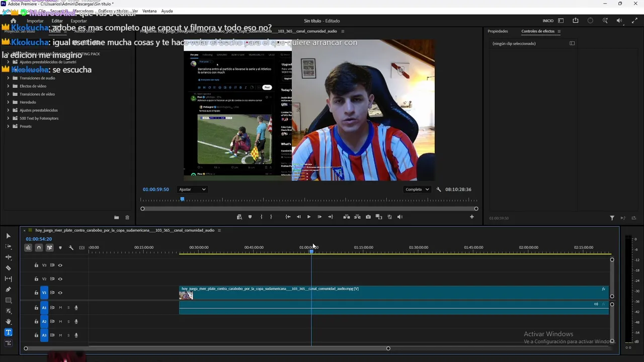The image size is (644, 362).
Task: Select the Razor tool
Action: [x=8, y=268]
